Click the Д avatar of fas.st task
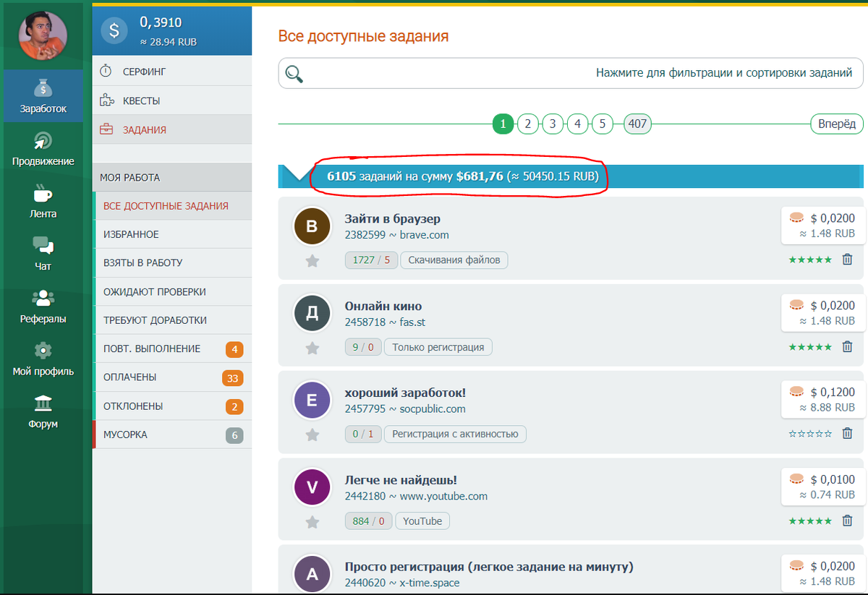The width and height of the screenshot is (868, 595). pos(312,314)
